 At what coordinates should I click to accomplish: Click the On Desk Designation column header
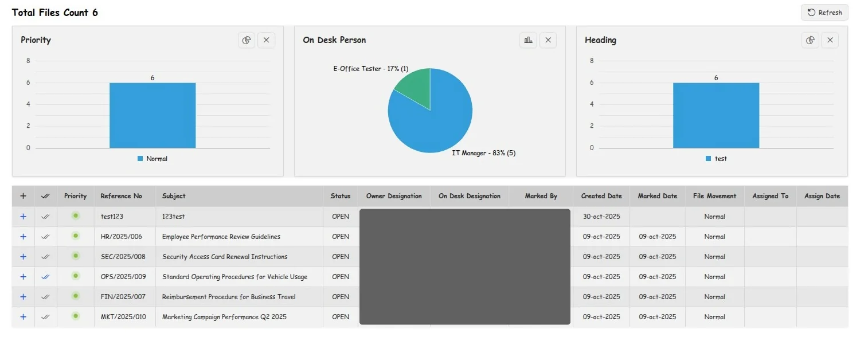coord(470,196)
